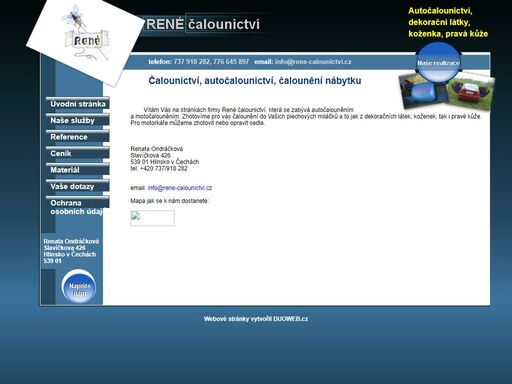Open the Materiál page

pyautogui.click(x=78, y=170)
